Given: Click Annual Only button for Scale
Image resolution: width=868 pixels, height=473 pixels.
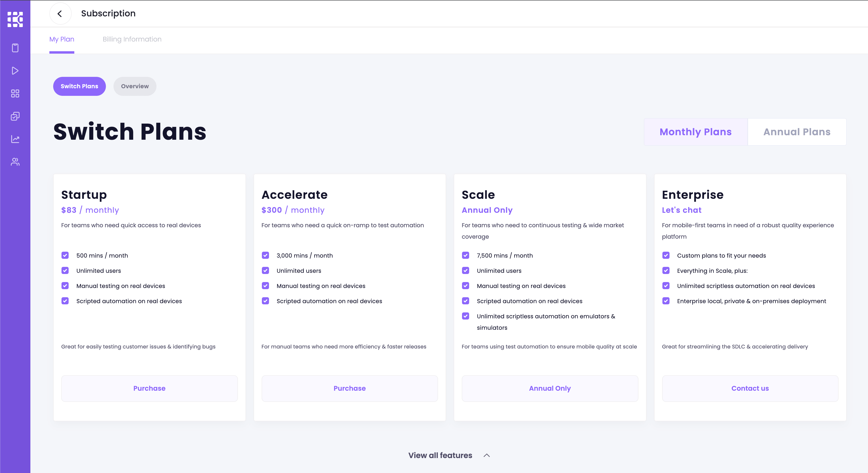Looking at the screenshot, I should click(x=550, y=389).
